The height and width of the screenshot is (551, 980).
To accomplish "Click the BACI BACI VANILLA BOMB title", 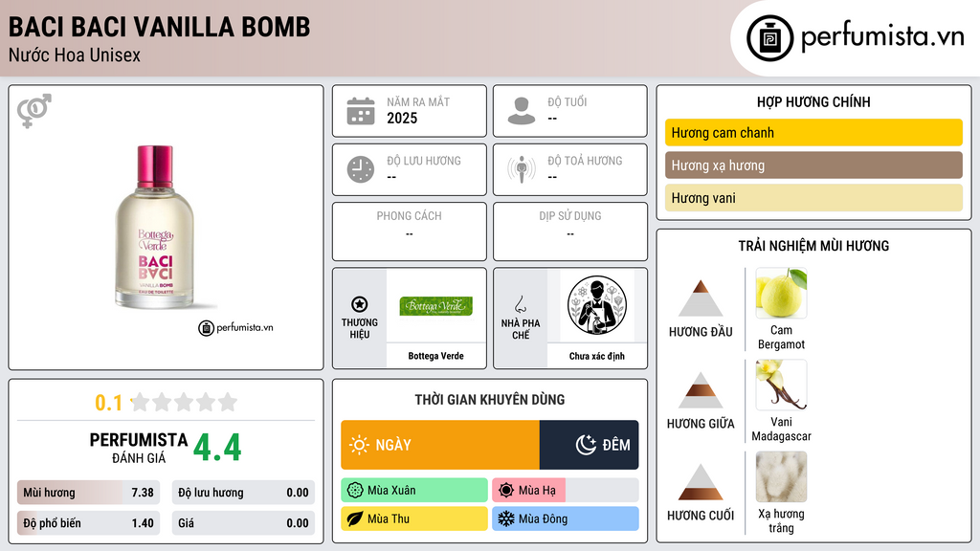I will (160, 27).
